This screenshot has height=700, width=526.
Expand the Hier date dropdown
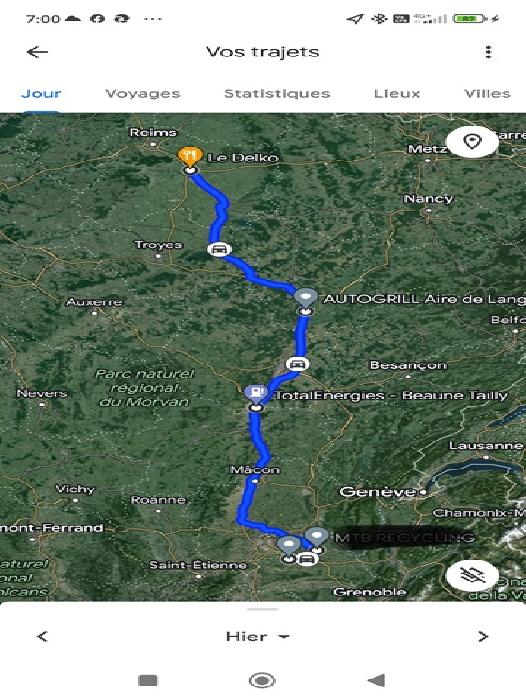pos(258,636)
